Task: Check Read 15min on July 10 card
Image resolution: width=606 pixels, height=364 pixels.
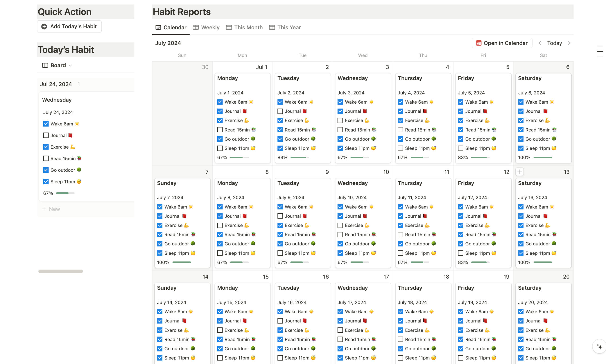Action: coord(340,235)
